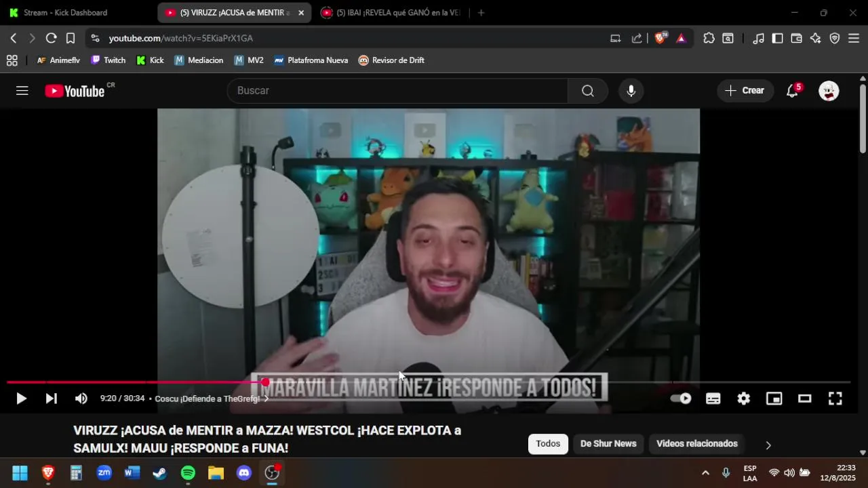Toggle the autoplay switch
The image size is (868, 488).
(x=680, y=399)
